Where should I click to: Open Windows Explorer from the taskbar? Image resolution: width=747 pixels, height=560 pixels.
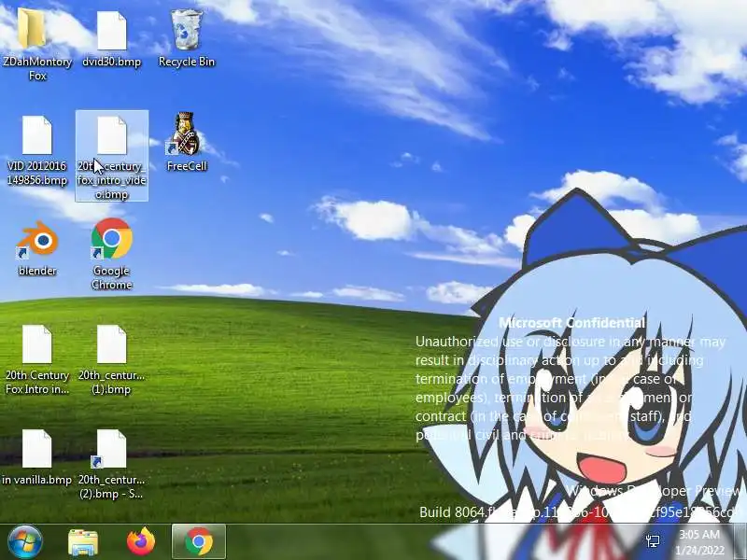tap(83, 542)
